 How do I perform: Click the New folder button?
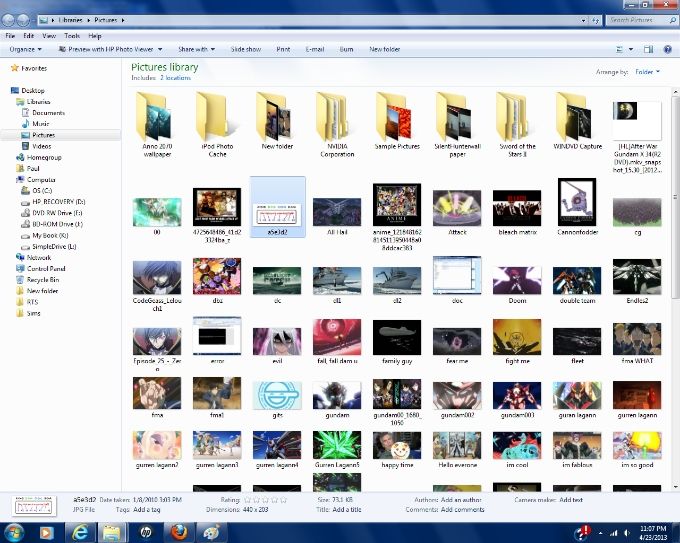[384, 49]
